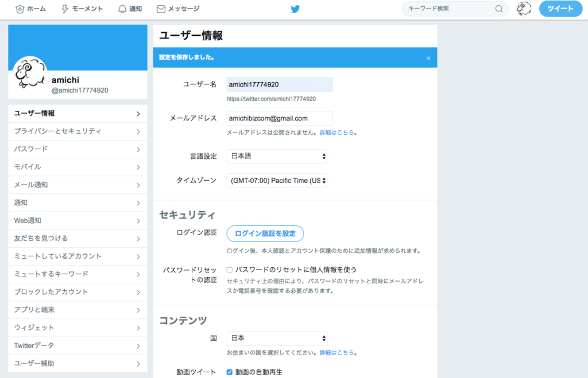The image size is (588, 378).
Task: Open profile menu via sheep avatar icon
Action: 523,9
